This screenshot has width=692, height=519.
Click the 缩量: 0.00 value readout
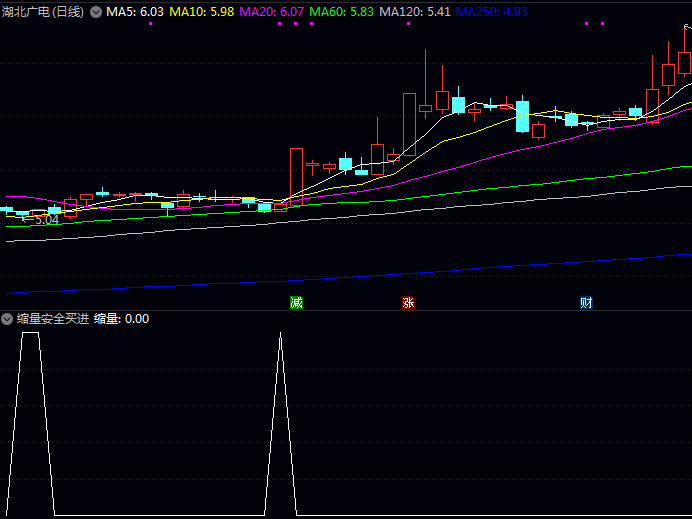[x=121, y=318]
